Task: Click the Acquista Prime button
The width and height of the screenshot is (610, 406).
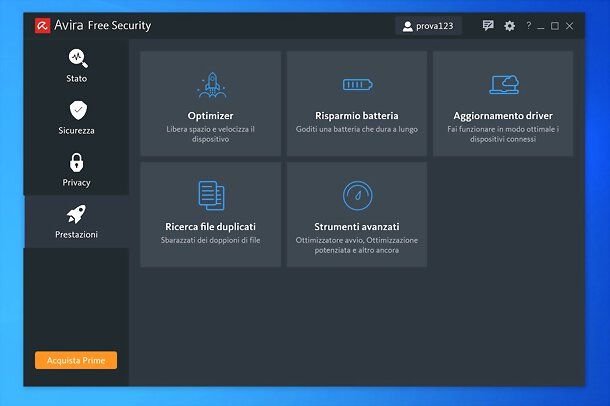Action: click(76, 360)
